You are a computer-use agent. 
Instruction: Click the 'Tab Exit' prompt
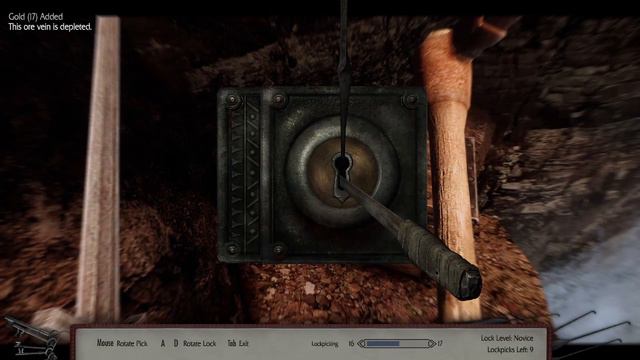pos(238,344)
